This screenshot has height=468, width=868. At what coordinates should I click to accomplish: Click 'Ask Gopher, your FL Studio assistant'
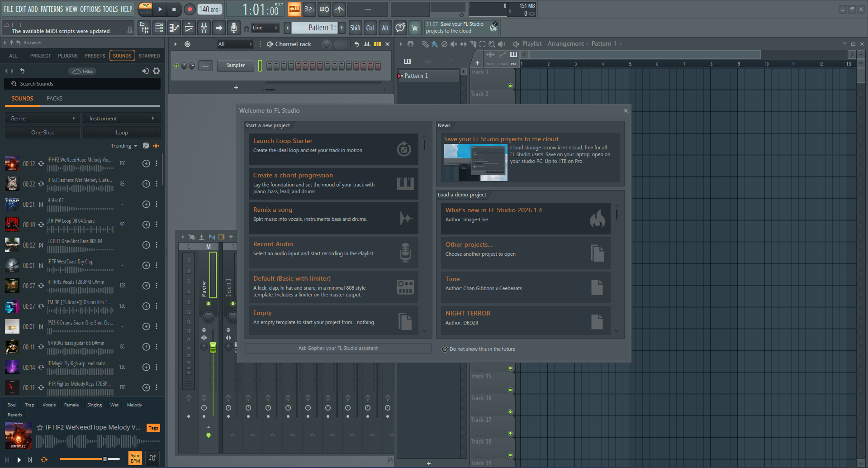click(338, 349)
